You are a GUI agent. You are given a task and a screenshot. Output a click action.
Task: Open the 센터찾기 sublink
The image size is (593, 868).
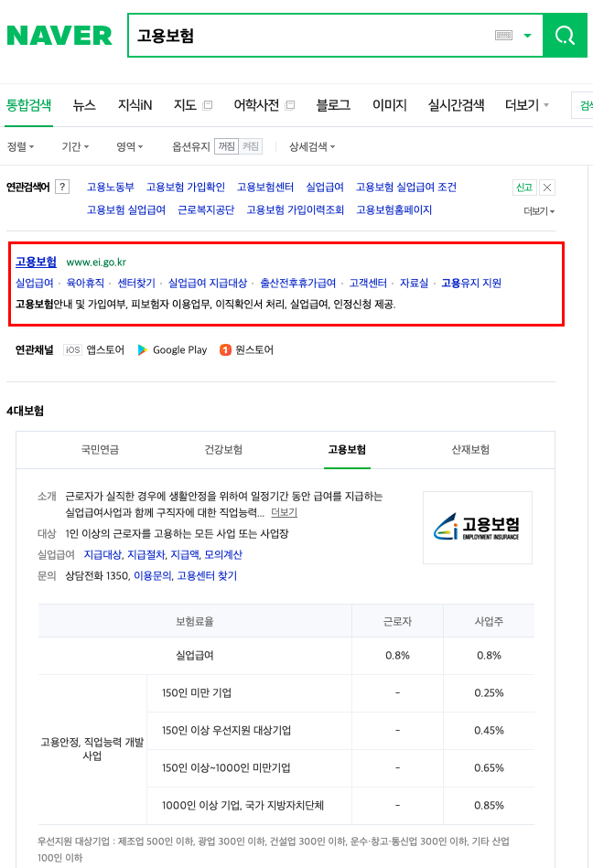[x=136, y=283]
